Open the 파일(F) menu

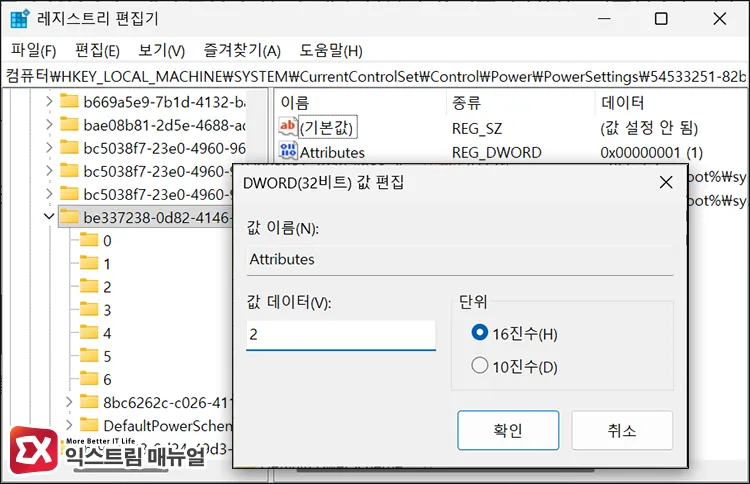click(33, 50)
